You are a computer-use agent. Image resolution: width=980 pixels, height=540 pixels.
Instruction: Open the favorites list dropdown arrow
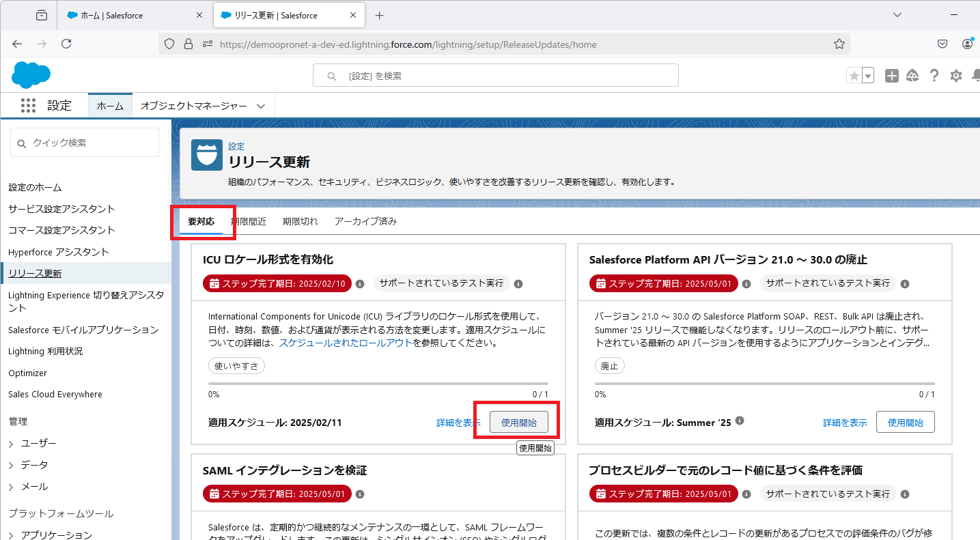[x=868, y=76]
